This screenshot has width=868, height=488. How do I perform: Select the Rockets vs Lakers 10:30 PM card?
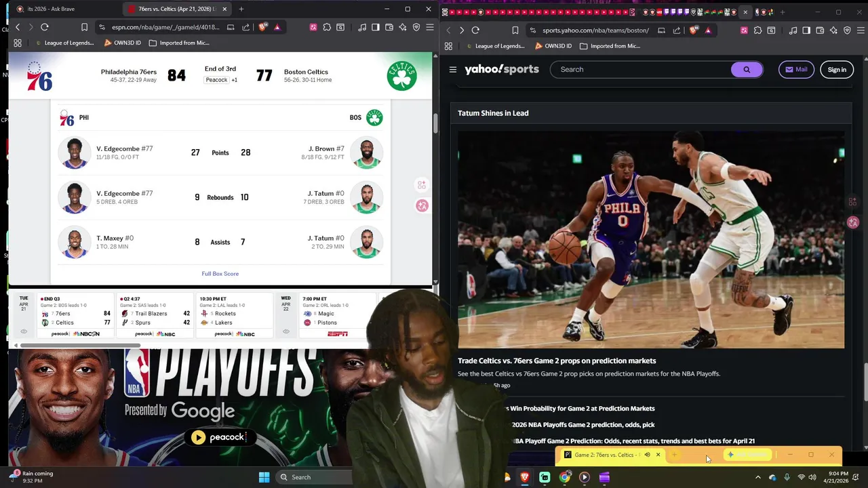234,316
